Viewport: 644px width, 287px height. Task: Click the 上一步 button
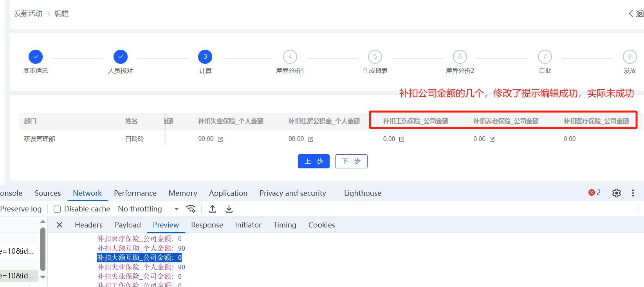coord(314,161)
